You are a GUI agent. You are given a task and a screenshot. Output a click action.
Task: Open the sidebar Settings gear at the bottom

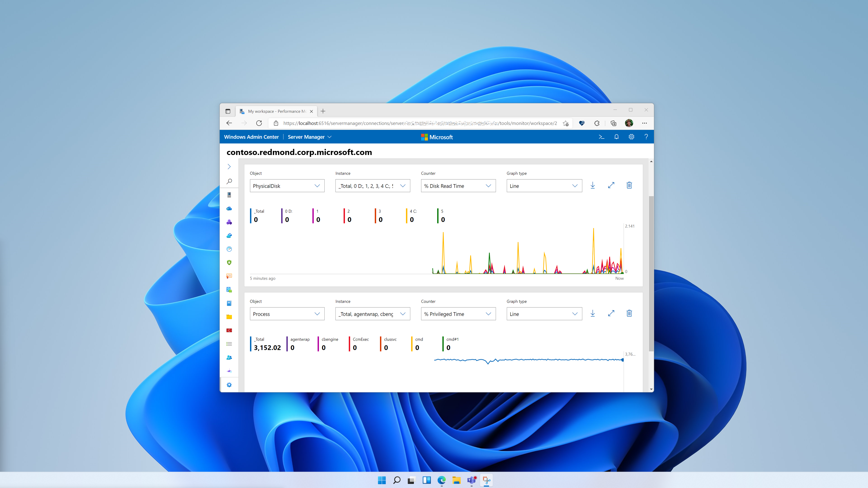[229, 385]
